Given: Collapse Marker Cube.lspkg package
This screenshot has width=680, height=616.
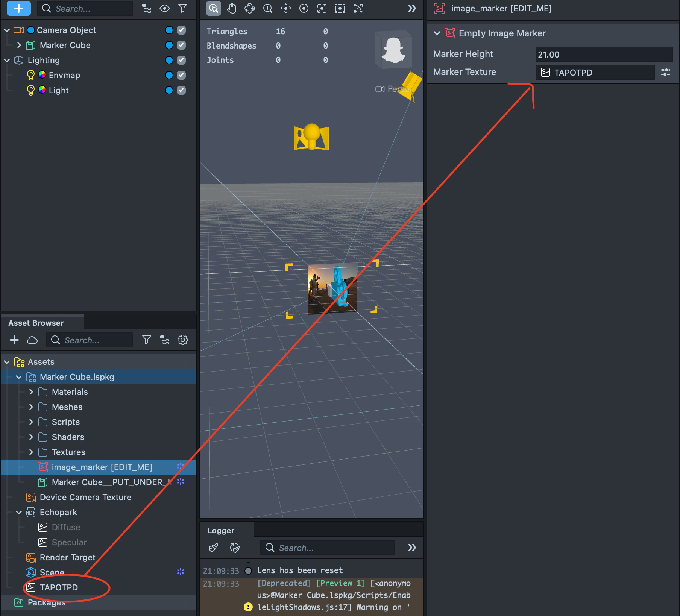Looking at the screenshot, I should tap(19, 377).
